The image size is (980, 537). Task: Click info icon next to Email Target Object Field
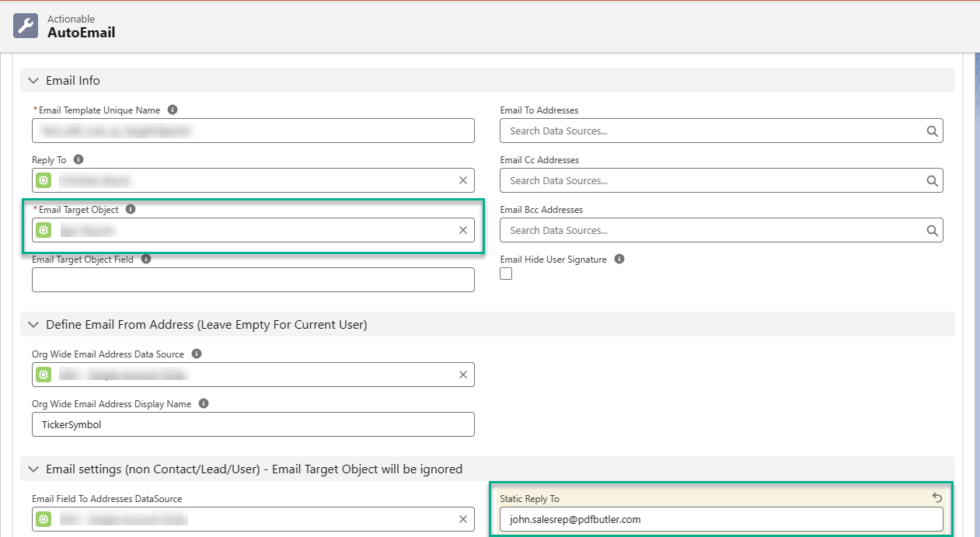point(146,260)
